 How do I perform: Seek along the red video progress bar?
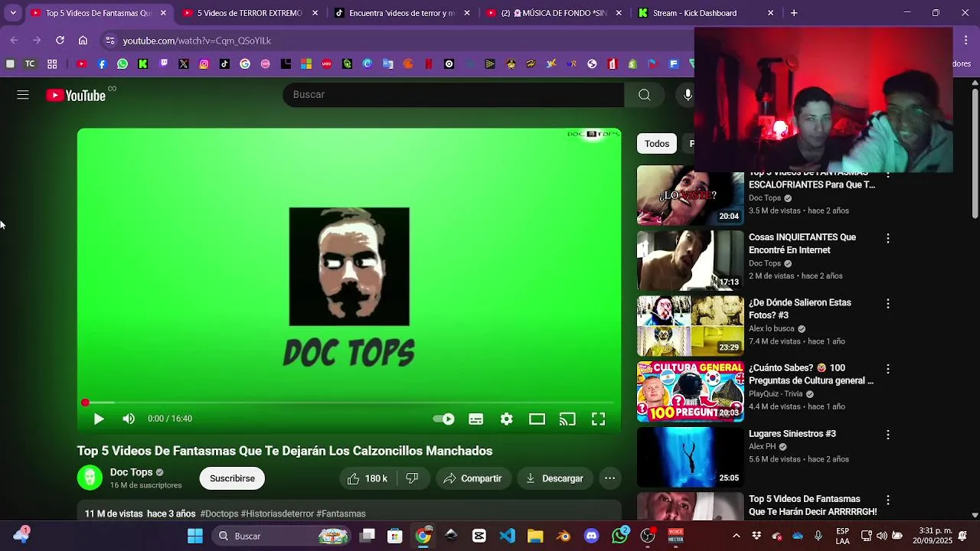point(349,403)
